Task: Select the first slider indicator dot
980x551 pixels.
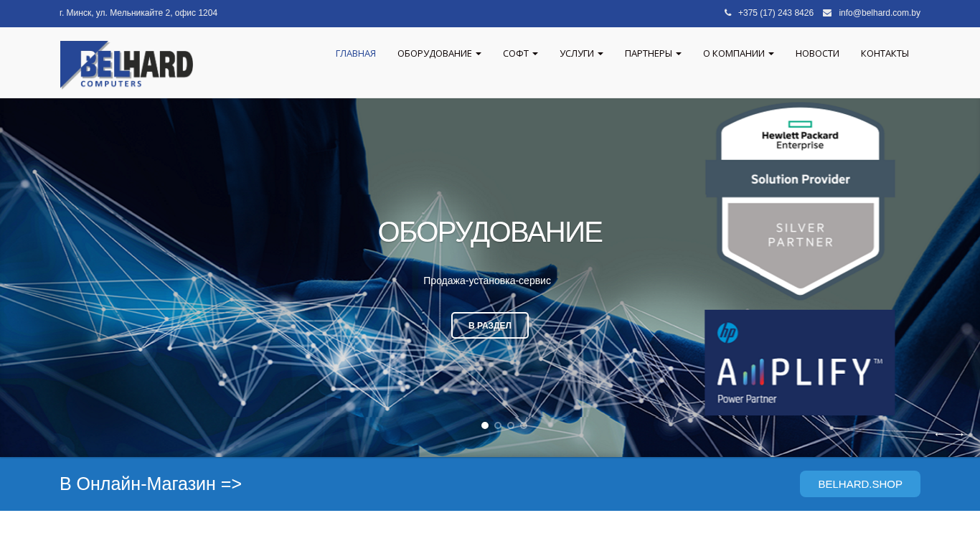Action: click(485, 425)
